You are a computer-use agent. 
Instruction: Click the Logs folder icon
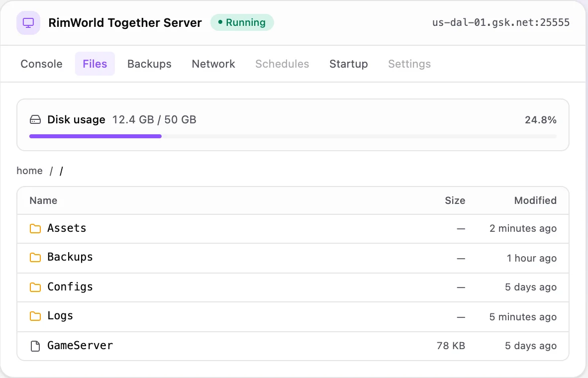pos(35,316)
